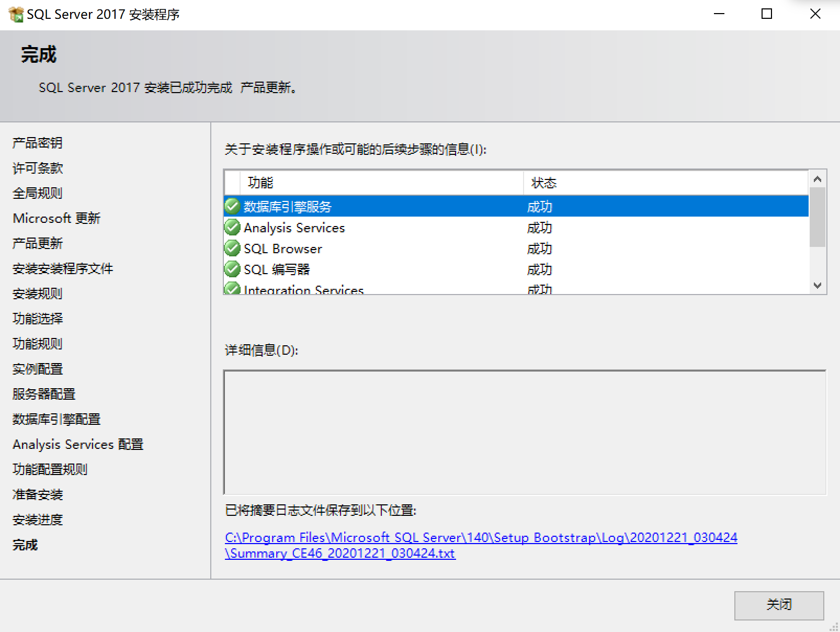The image size is (840, 632).
Task: Open Analysis Services 配置 step
Action: (77, 444)
